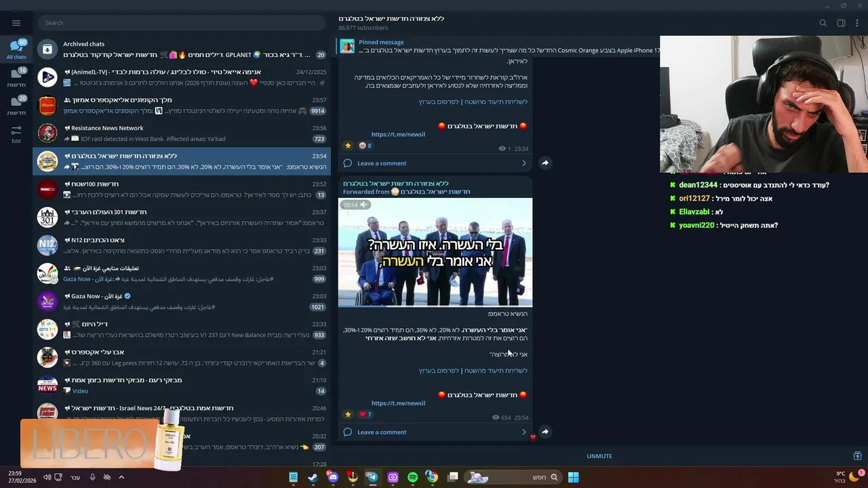Toggle the video sound mute icon
The height and width of the screenshot is (488, 868).
[364, 205]
